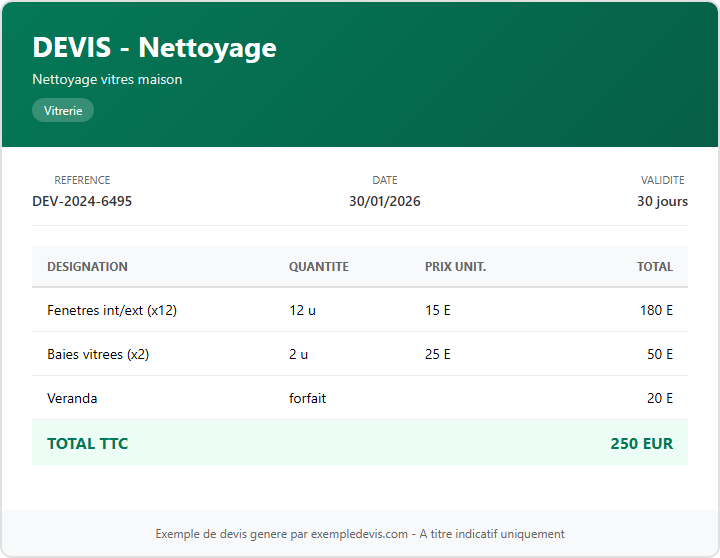720x558 pixels.
Task: Click the PRIX UNIT. column header
Action: pos(455,267)
